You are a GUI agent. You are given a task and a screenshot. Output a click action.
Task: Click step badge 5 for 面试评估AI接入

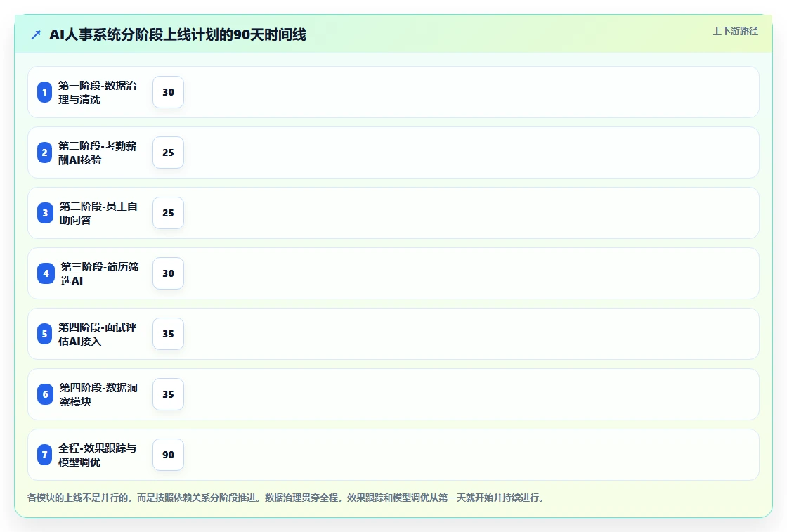pyautogui.click(x=45, y=334)
